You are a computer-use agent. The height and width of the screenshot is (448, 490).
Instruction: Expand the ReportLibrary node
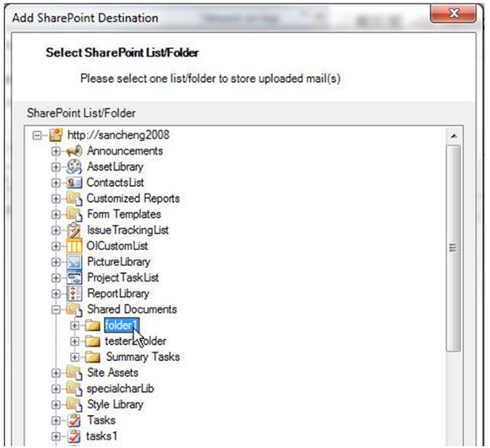(56, 294)
